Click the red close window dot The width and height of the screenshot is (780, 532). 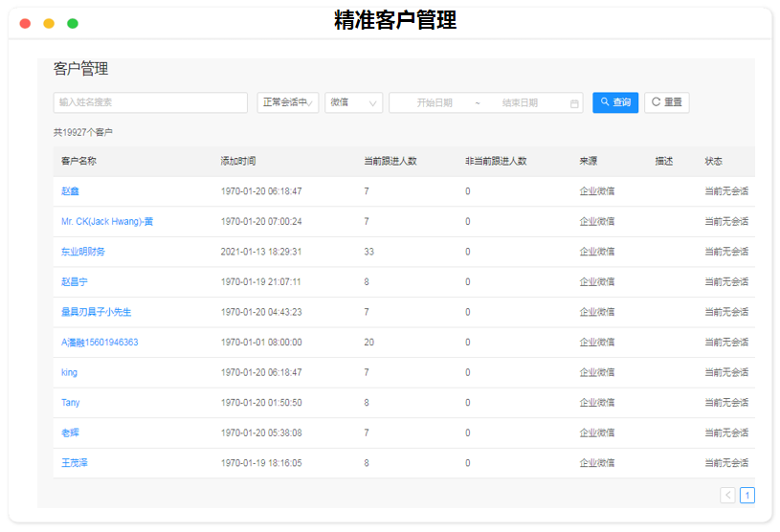coord(25,23)
